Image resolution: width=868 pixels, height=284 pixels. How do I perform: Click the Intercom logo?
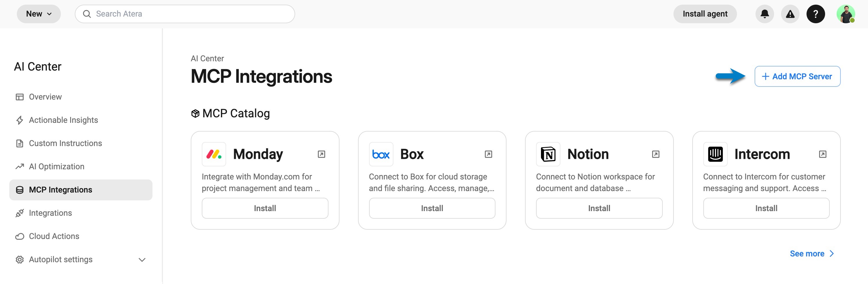point(715,154)
